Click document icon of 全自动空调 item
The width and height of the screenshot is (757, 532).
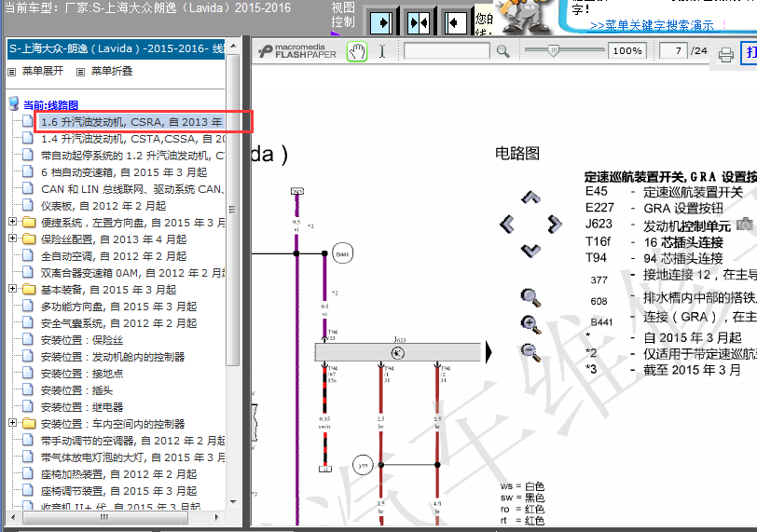[x=28, y=255]
